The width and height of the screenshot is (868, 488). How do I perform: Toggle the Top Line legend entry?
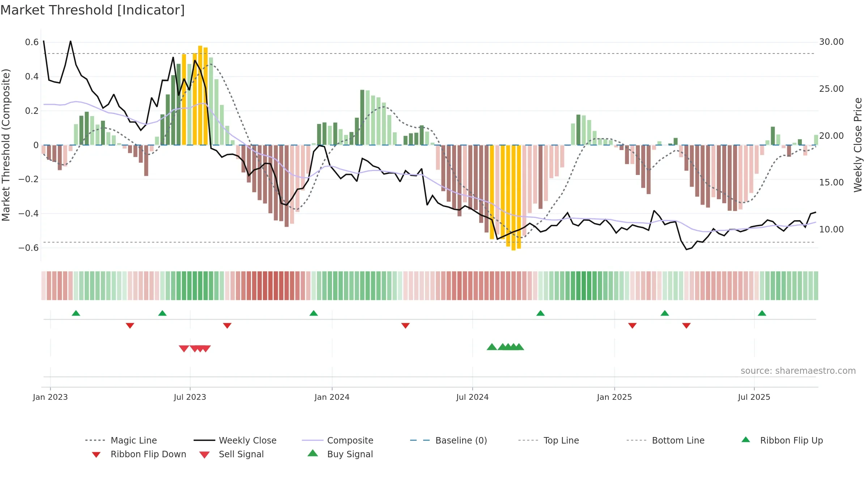tap(549, 440)
